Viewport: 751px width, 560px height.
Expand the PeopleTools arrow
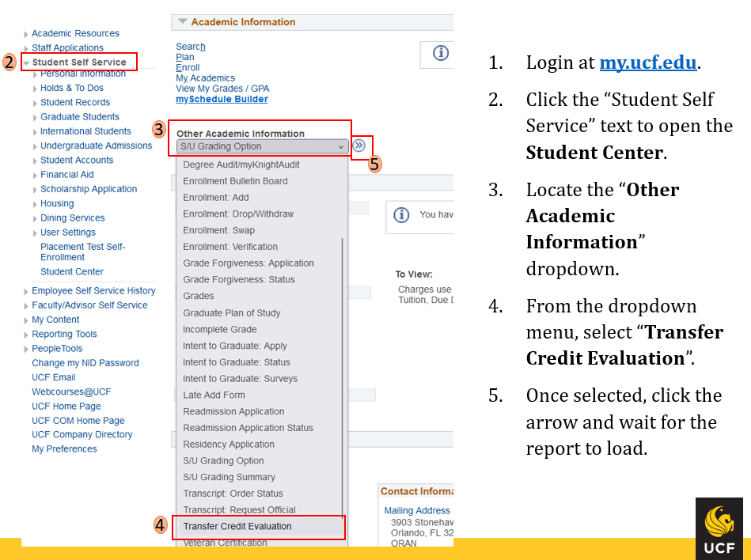click(x=26, y=349)
